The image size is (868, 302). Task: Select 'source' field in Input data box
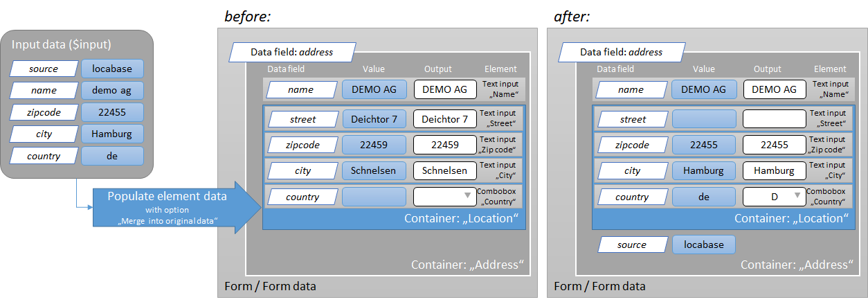click(x=43, y=69)
